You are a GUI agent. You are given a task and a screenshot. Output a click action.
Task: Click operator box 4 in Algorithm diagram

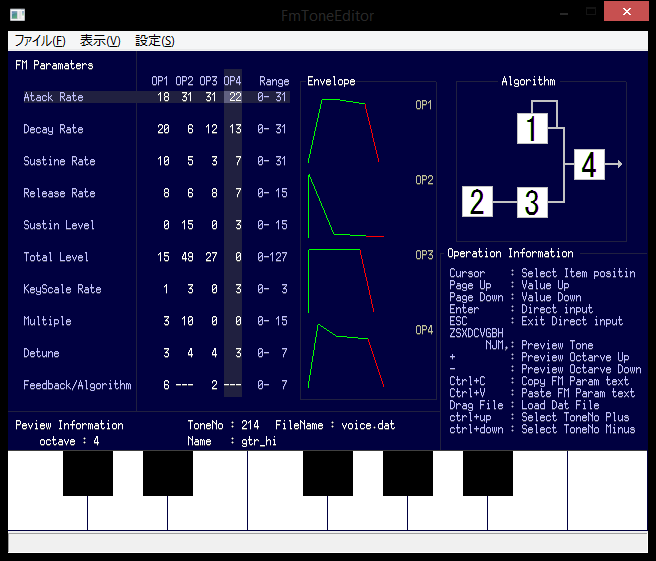tap(589, 164)
